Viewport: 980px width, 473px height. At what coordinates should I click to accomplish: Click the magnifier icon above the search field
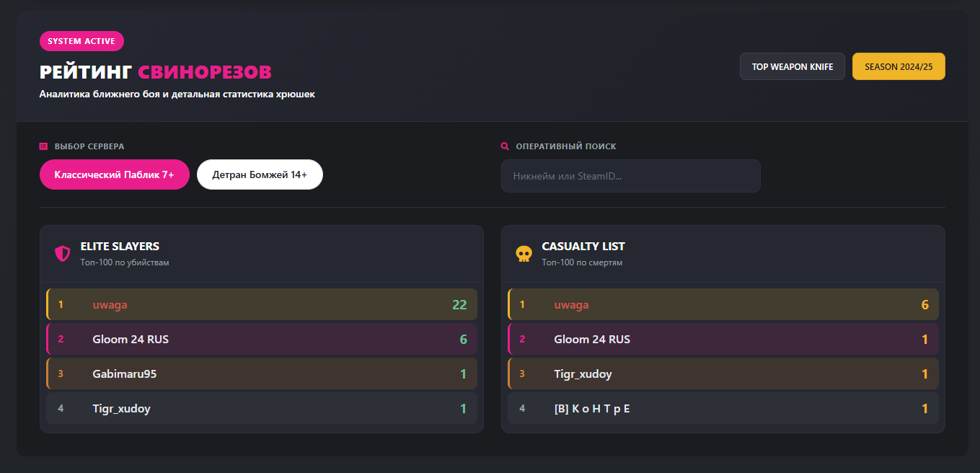[x=505, y=146]
